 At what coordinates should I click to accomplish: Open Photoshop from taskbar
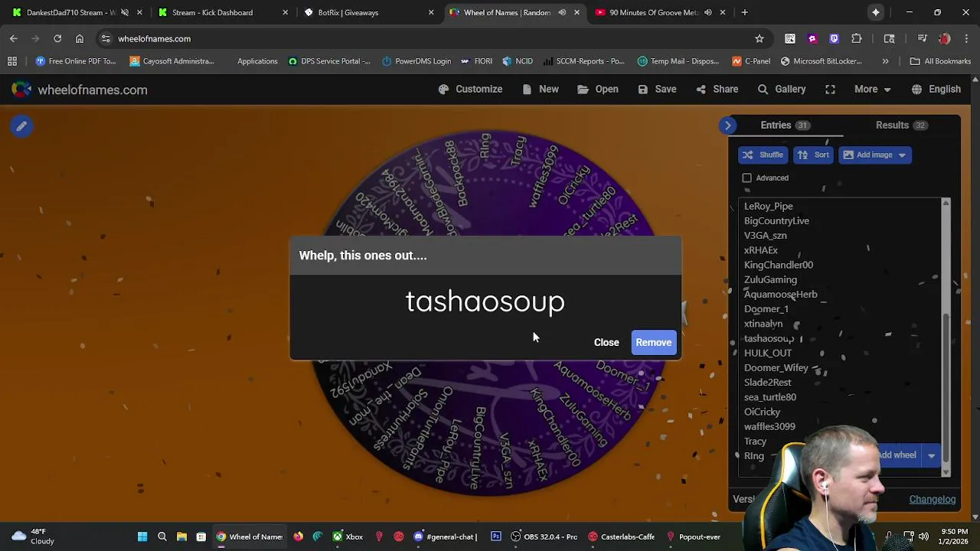pos(496,536)
